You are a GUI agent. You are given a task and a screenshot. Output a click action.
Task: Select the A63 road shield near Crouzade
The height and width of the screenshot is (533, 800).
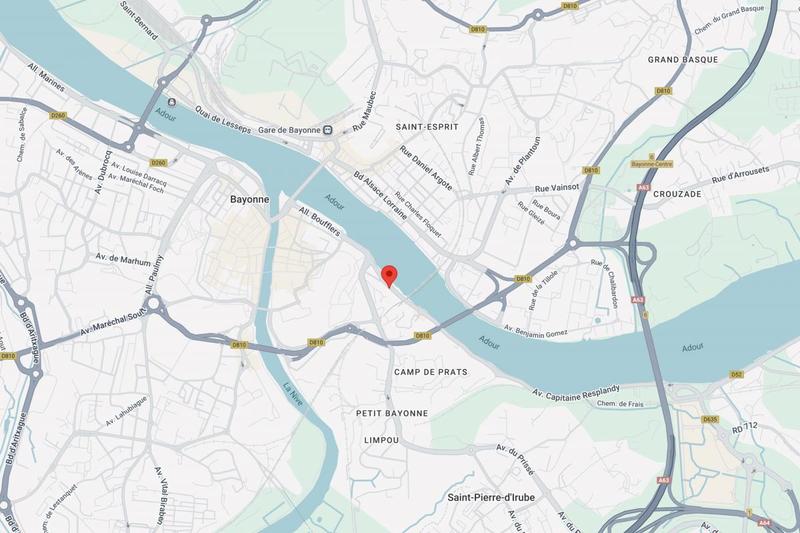click(x=642, y=188)
